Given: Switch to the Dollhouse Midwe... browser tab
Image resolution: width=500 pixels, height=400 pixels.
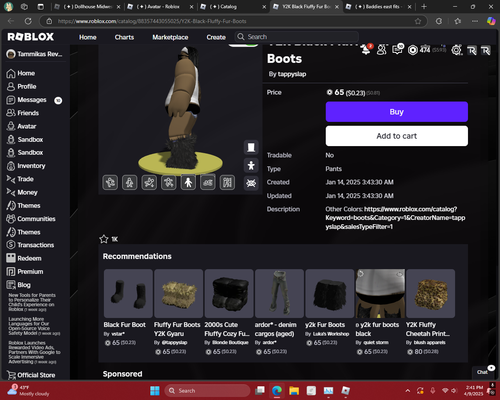Looking at the screenshot, I should coord(87,7).
